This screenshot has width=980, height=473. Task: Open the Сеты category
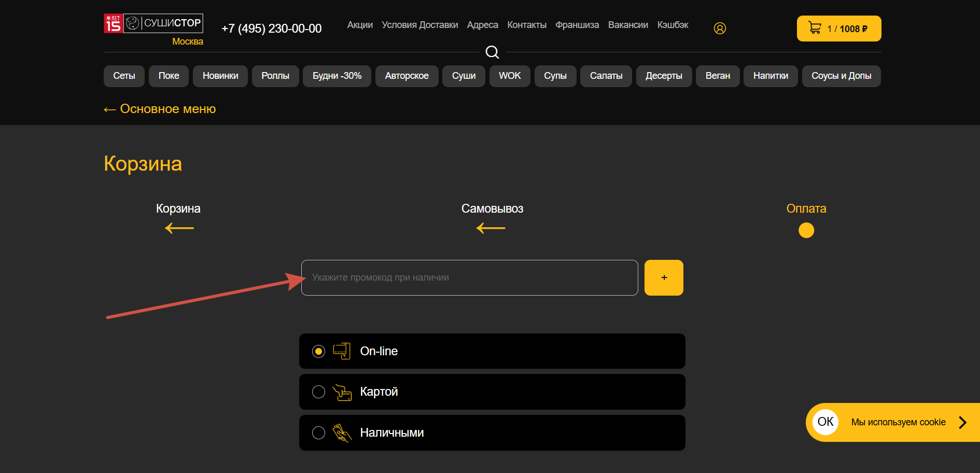tap(124, 76)
